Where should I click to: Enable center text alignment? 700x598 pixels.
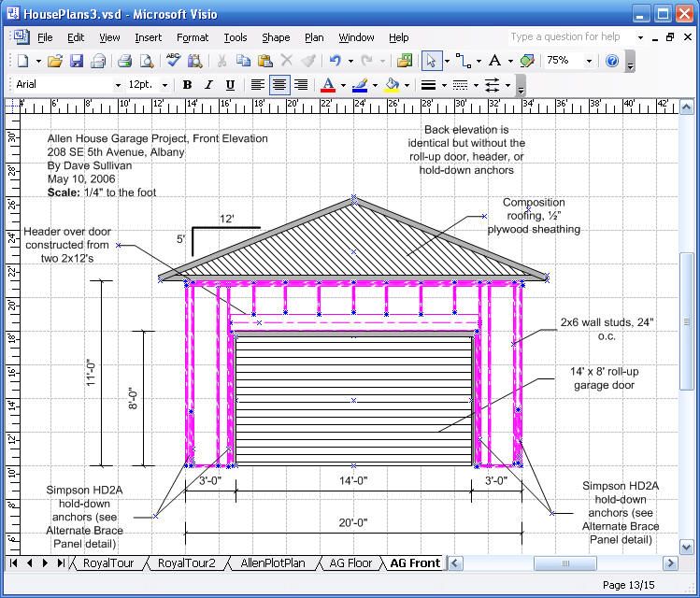[x=279, y=85]
